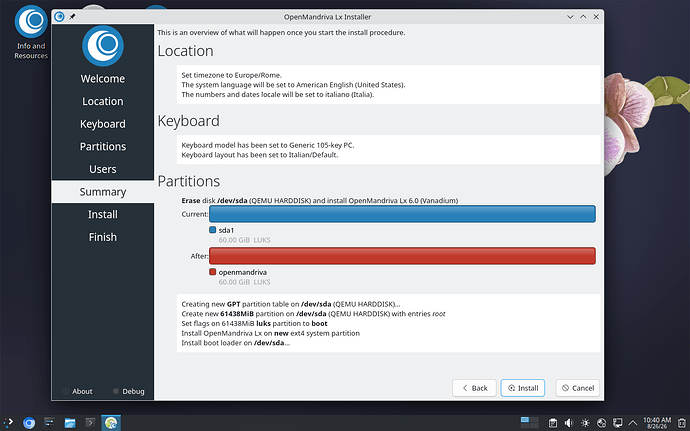Screen dimensions: 690x431
Task: Select the Summary step in sidebar
Action: (x=103, y=192)
